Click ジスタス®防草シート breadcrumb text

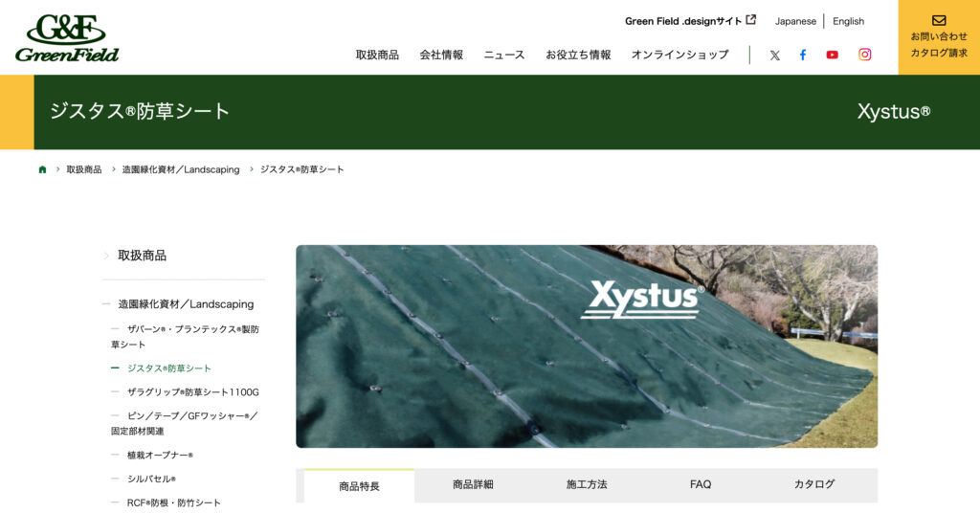pos(301,169)
